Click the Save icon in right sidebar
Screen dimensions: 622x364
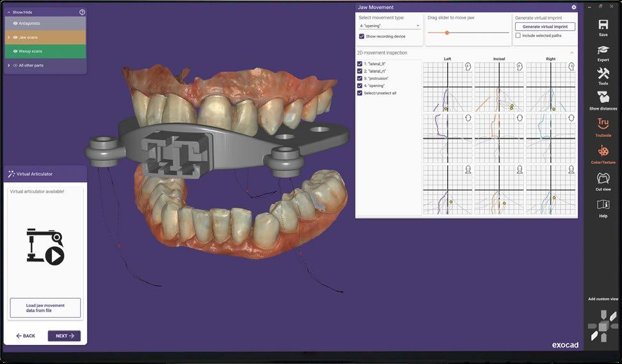[x=603, y=25]
